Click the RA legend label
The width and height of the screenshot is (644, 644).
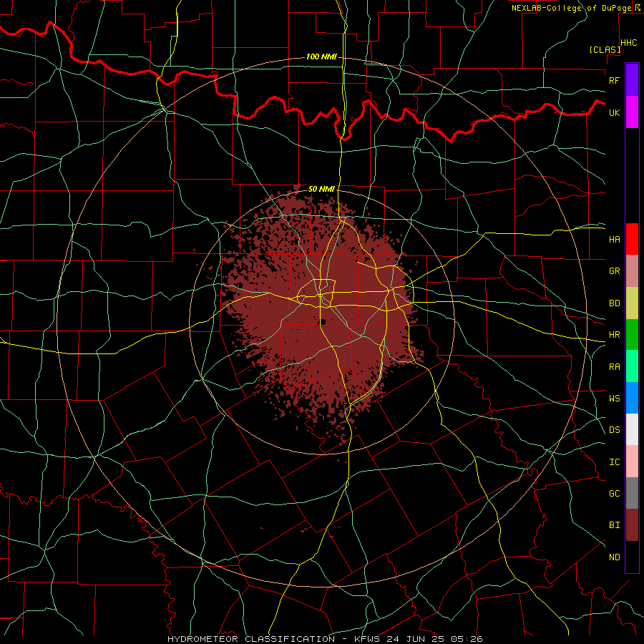614,367
